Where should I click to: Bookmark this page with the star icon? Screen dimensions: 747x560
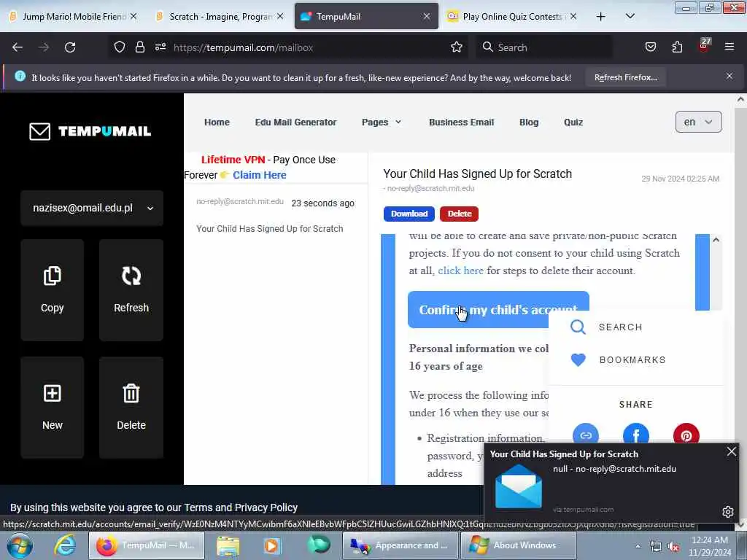click(457, 47)
